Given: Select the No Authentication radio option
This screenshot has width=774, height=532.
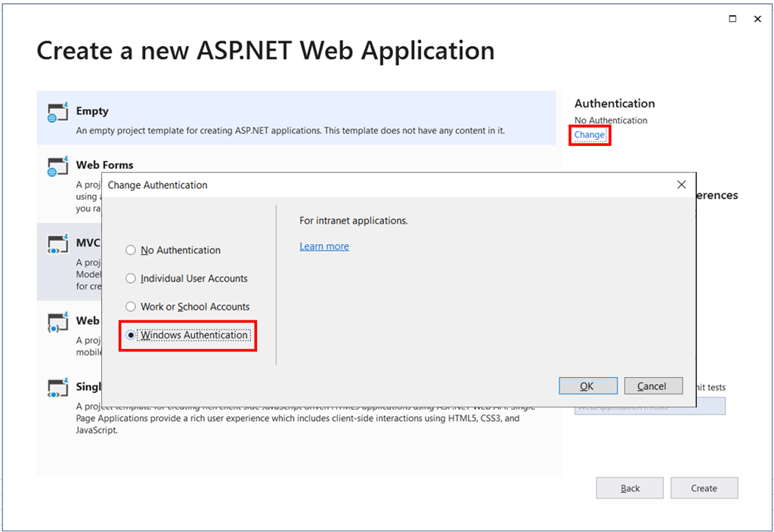Looking at the screenshot, I should click(131, 250).
